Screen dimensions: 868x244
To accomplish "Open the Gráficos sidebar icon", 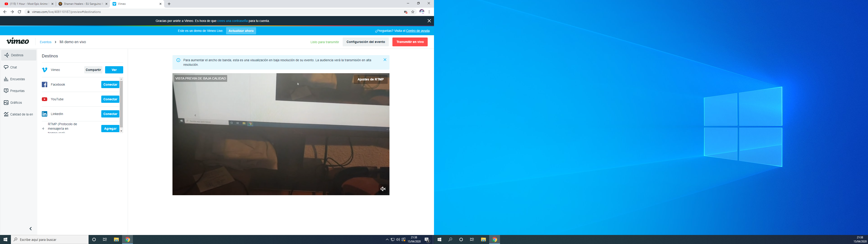I will point(6,102).
